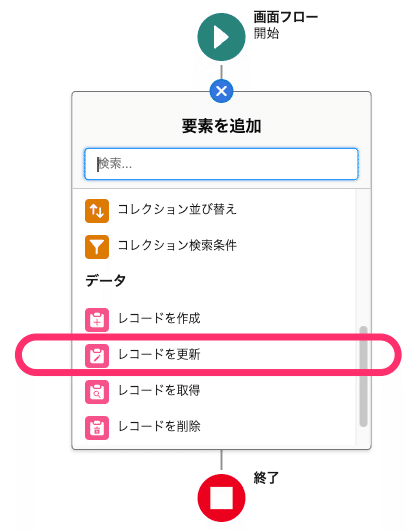The height and width of the screenshot is (531, 419).
Task: Select the orange コレクション検索条件 filter icon
Action: 97,247
